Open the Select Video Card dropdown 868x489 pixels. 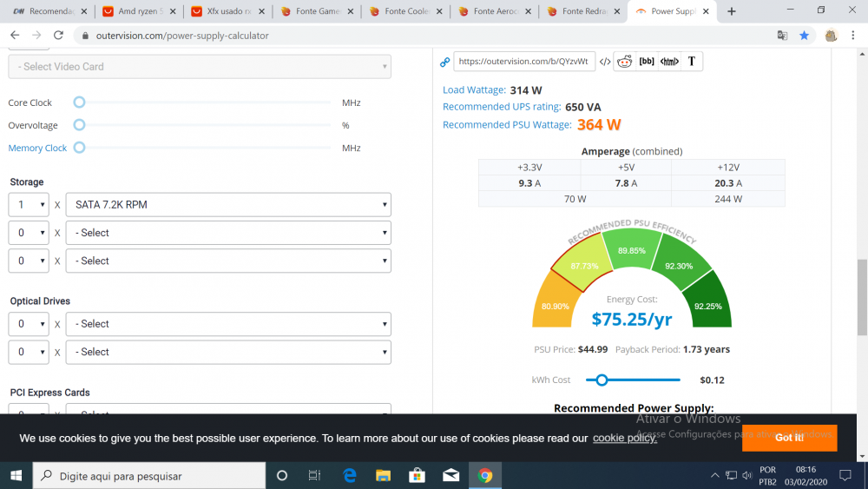(x=200, y=67)
